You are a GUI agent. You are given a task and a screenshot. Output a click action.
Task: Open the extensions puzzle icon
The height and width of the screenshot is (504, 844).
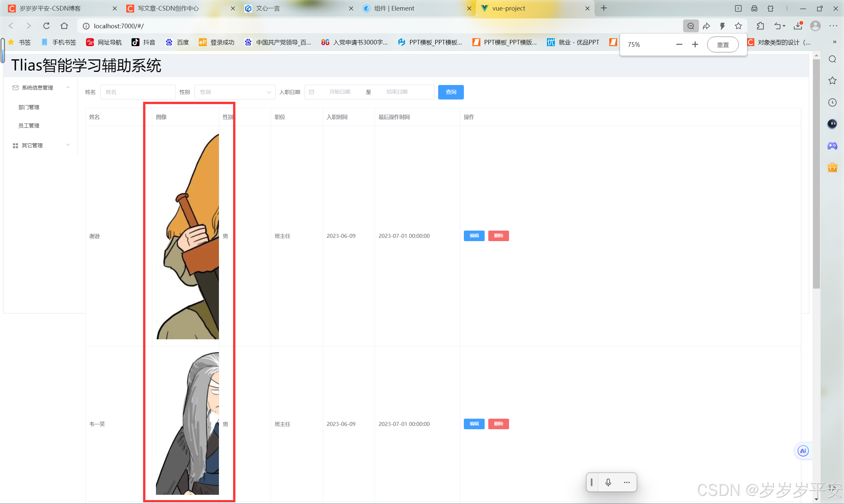point(760,26)
